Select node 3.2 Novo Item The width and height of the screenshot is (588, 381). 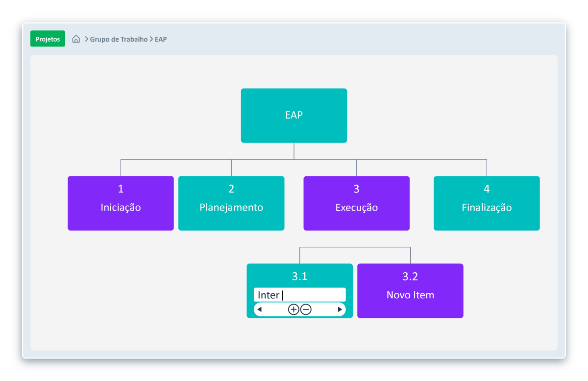[410, 291]
